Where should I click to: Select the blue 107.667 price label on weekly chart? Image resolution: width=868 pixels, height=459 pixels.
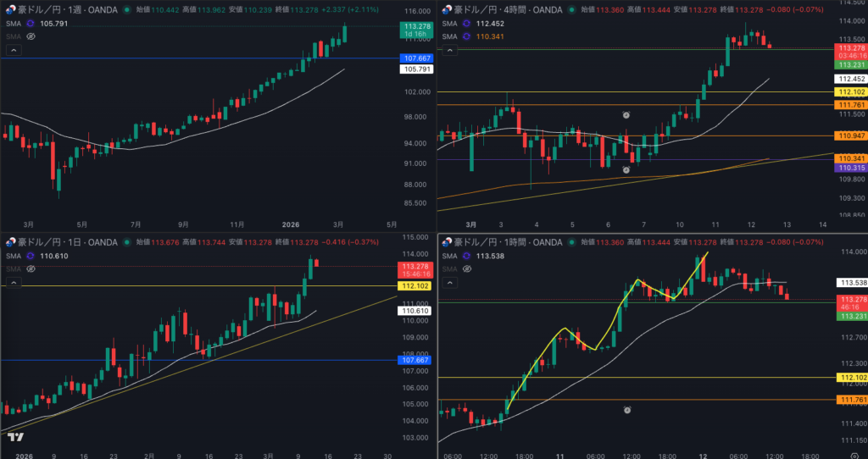(415, 58)
